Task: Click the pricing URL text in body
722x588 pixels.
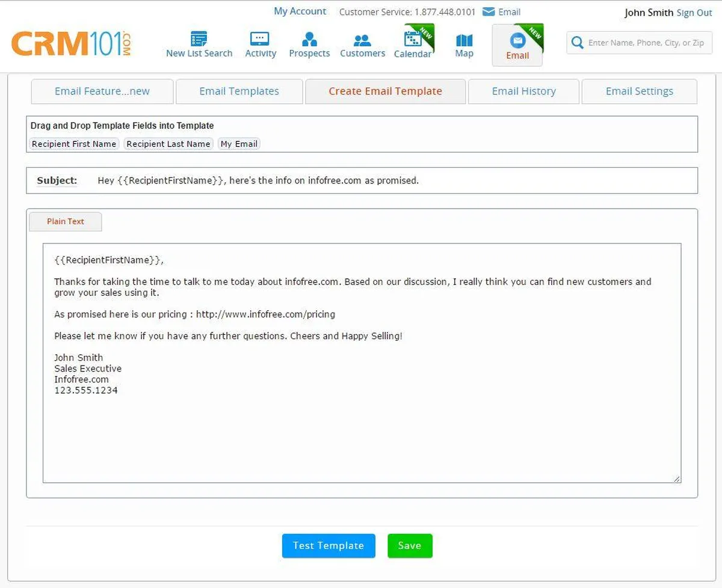Action: pos(265,314)
